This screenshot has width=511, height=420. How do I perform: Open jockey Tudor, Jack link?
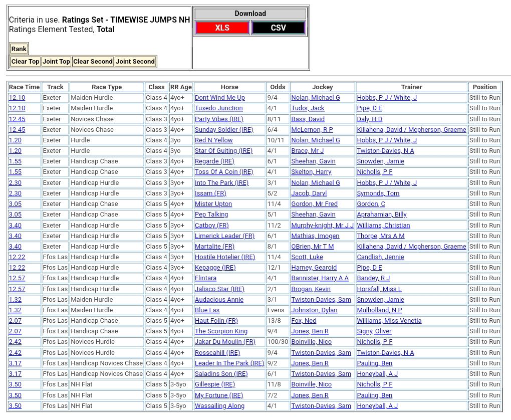click(308, 108)
